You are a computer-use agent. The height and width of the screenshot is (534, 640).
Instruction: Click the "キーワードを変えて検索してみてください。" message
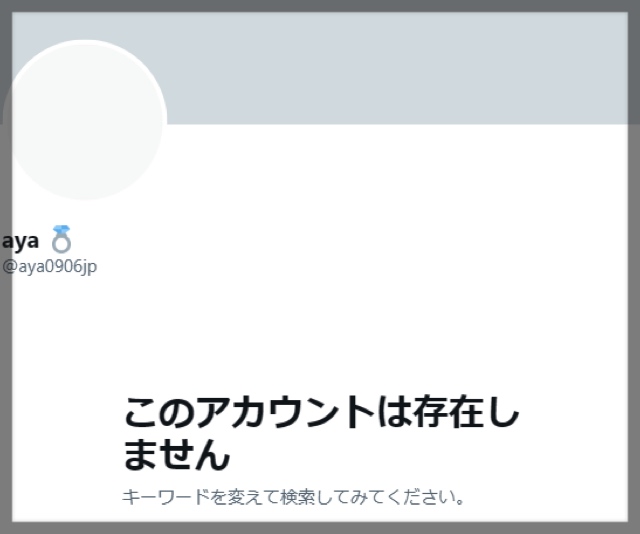coord(293,497)
